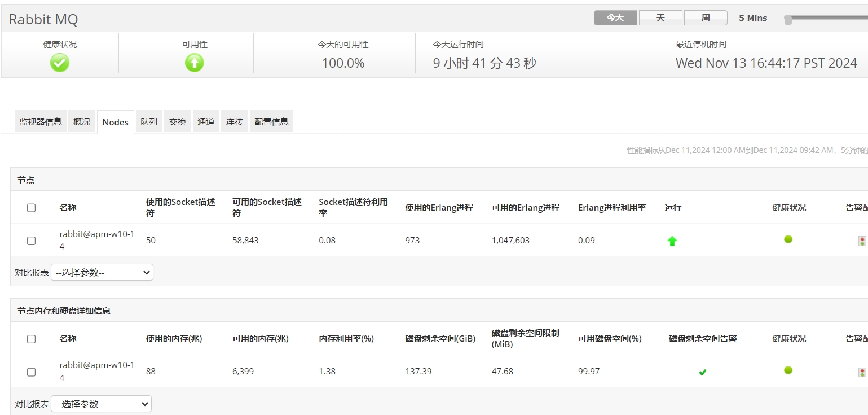
Task: Click the green health dot in the node table row
Action: coord(788,239)
